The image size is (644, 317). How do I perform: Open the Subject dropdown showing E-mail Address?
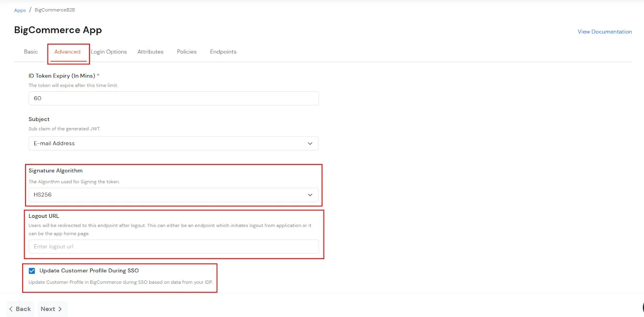(x=173, y=143)
